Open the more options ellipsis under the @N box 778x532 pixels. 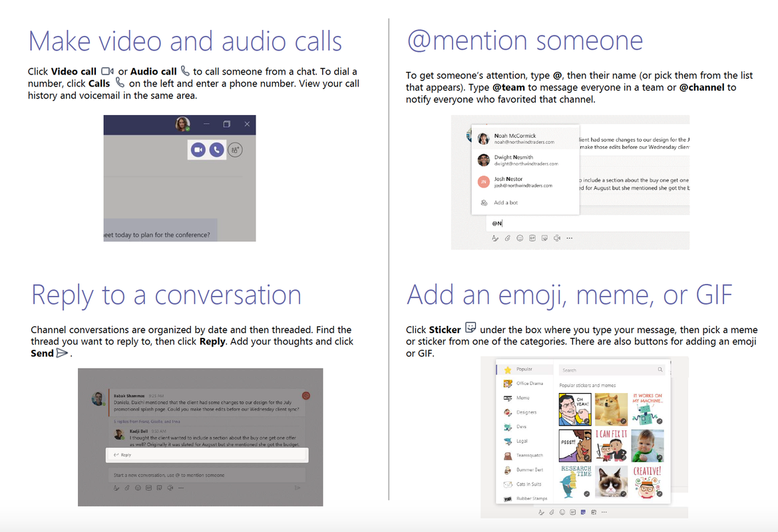pos(569,237)
